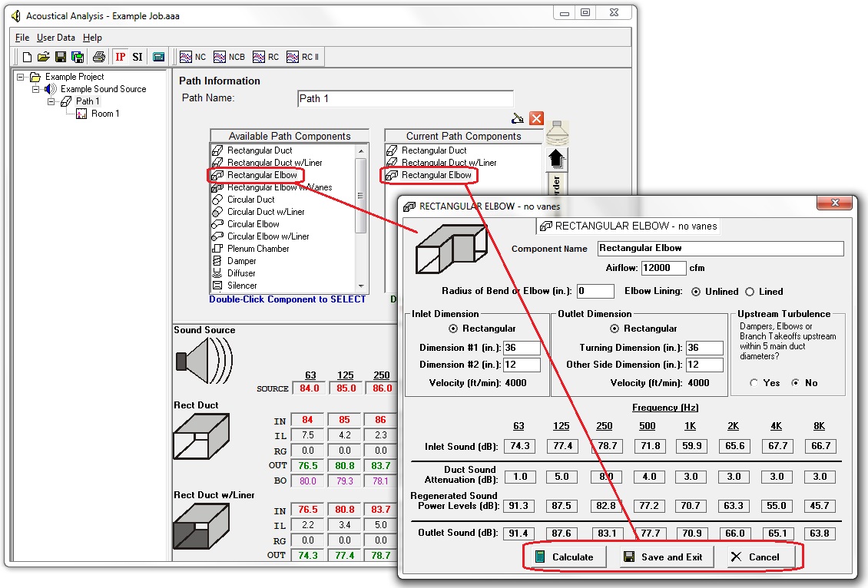Image resolution: width=868 pixels, height=588 pixels.
Task: Click the Print toolbar icon
Action: (98, 57)
